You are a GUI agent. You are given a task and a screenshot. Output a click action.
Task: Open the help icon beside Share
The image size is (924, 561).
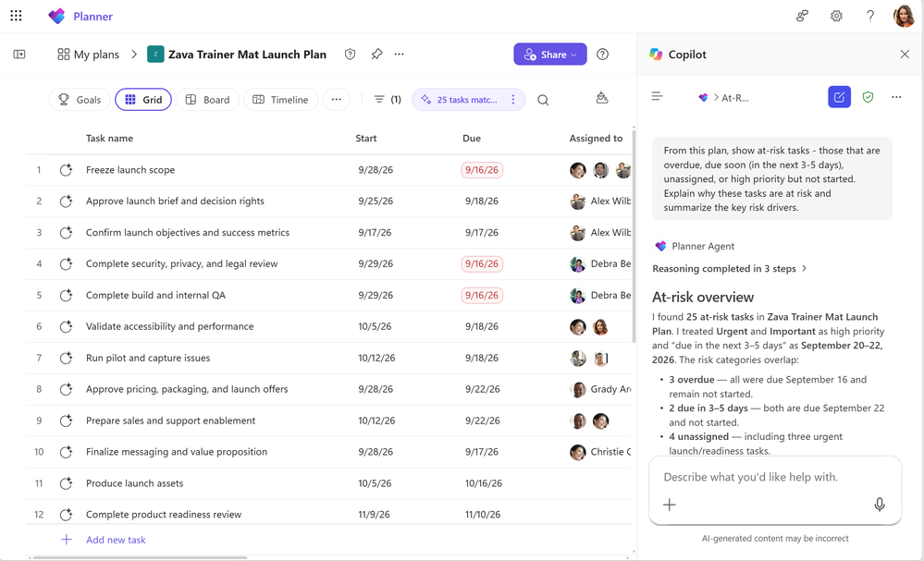pyautogui.click(x=602, y=55)
